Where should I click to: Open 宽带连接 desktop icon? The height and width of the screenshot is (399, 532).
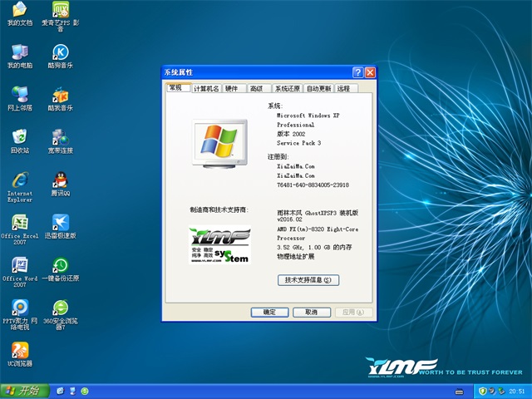tap(60, 137)
